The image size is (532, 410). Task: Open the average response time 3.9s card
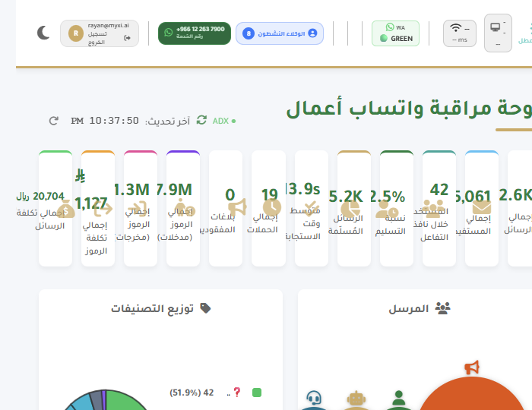pyautogui.click(x=312, y=208)
